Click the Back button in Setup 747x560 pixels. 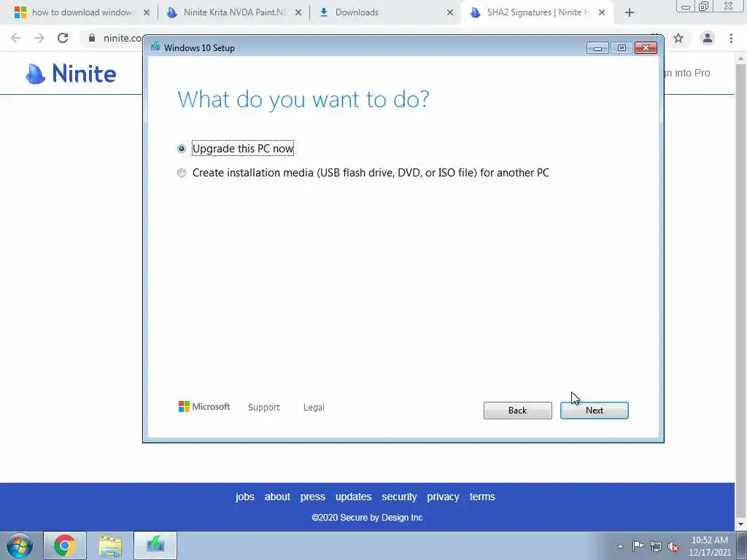(x=517, y=411)
